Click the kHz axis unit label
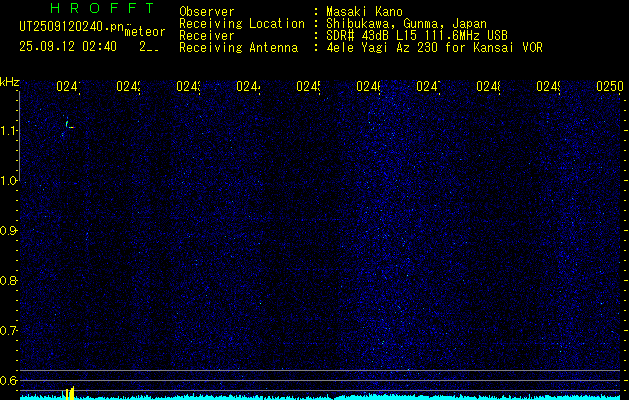Screen dimensions: 629x400 point(10,82)
